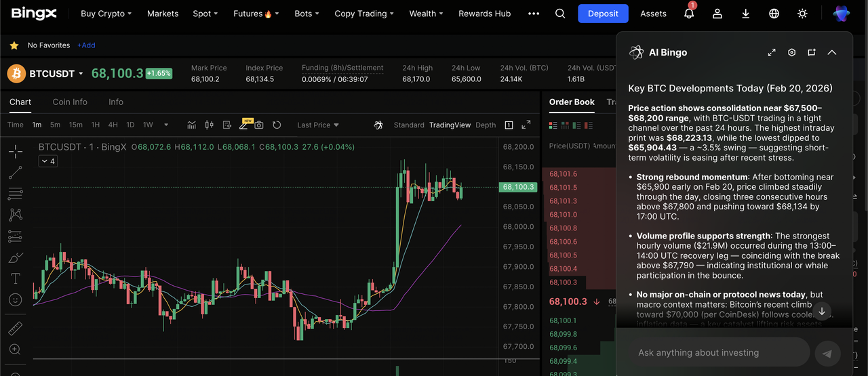Screen dimensions: 868x376
Task: Select the Fibonacci retracement tool
Action: (15, 194)
